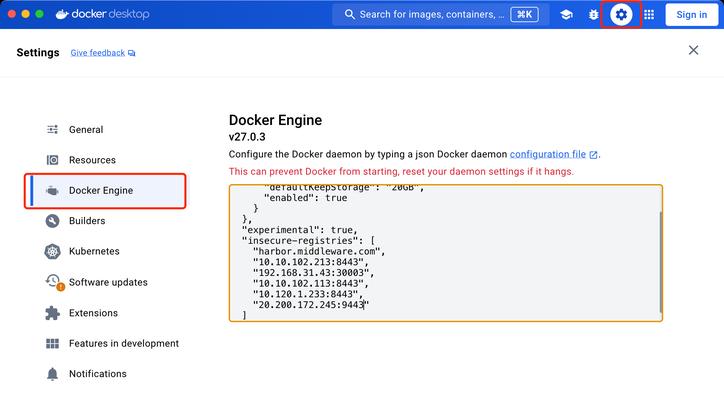Image resolution: width=724 pixels, height=400 pixels.
Task: Close the Settings panel with X
Action: coord(693,50)
